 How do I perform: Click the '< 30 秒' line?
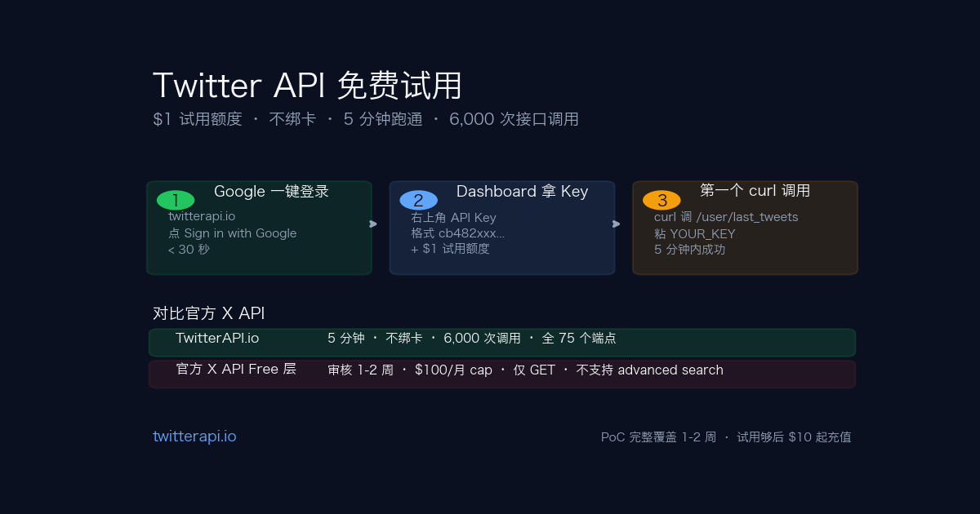[x=189, y=250]
